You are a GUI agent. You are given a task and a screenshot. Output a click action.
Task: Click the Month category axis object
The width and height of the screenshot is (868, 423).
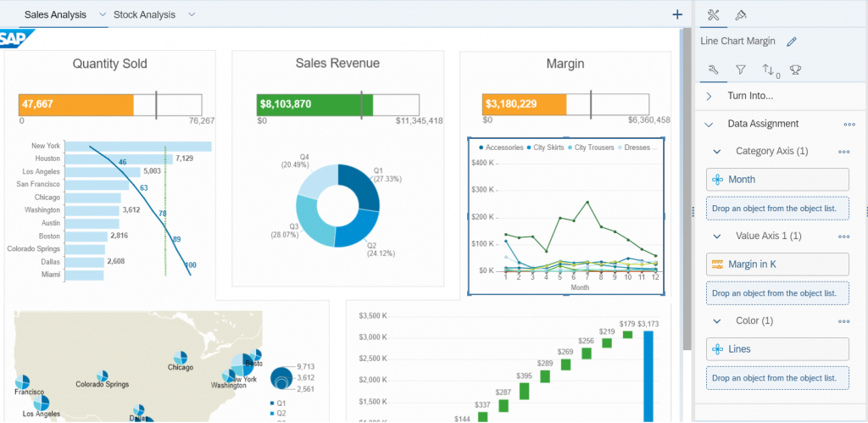(777, 180)
